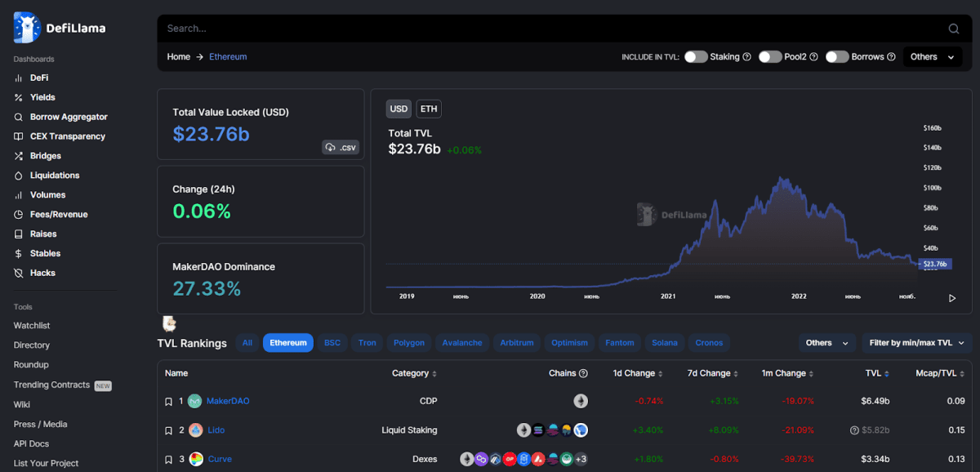Click the Stables dollar sign icon
Viewport: 980px width, 472px height.
point(19,254)
